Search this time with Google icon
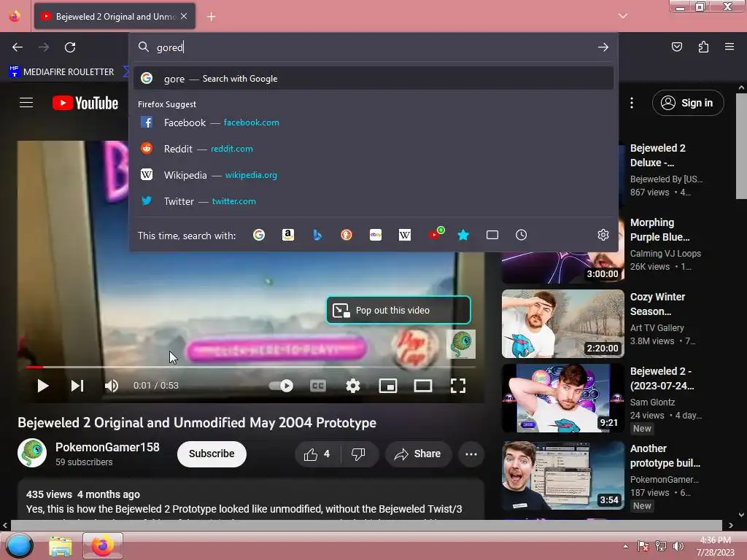 259,235
